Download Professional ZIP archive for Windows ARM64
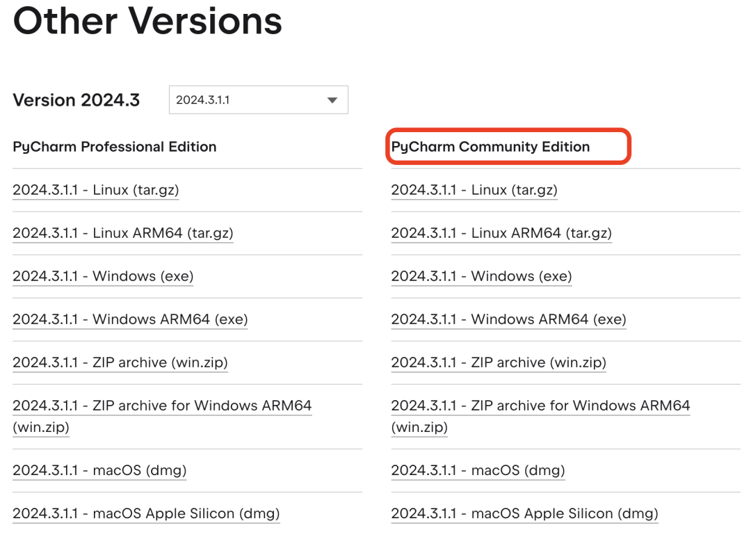This screenshot has height=560, width=751. [162, 406]
